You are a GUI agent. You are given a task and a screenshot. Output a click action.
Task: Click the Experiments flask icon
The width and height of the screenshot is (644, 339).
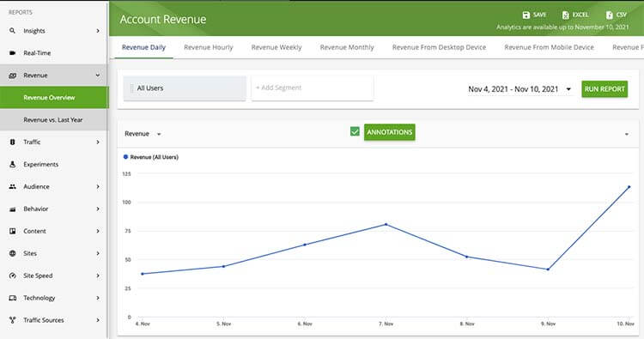click(x=12, y=164)
